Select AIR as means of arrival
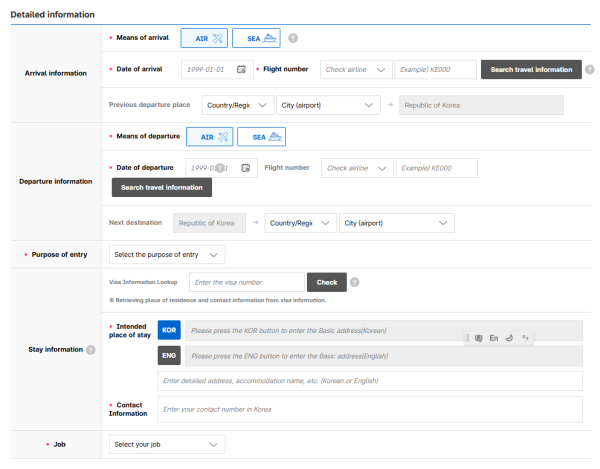Image resolution: width=600 pixels, height=469 pixels. pos(204,38)
